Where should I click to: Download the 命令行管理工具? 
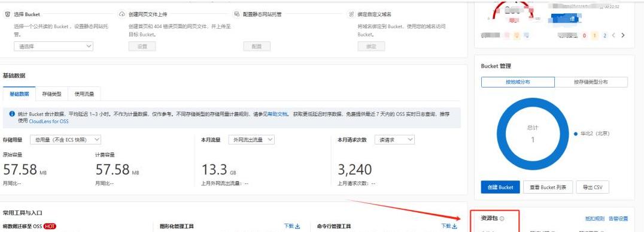[x=449, y=226]
